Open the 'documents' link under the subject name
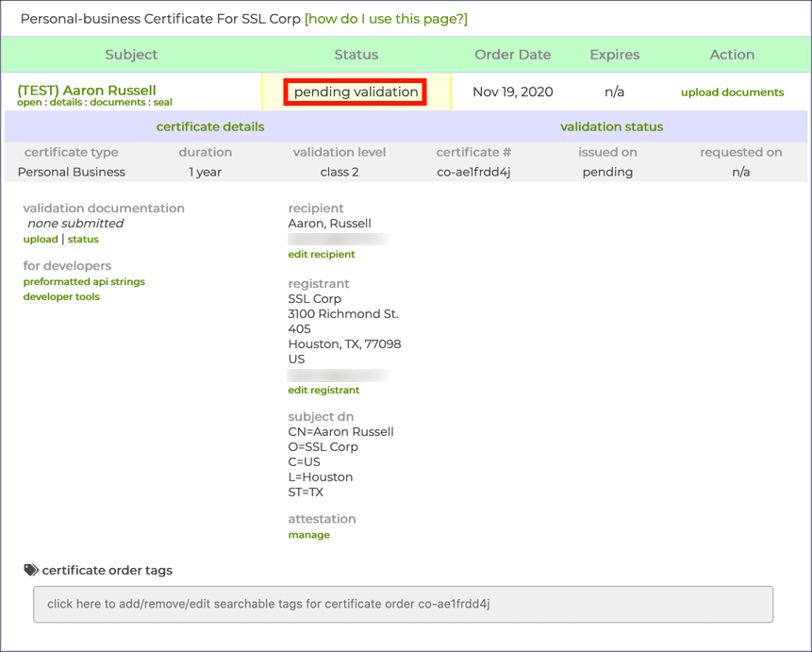The height and width of the screenshot is (652, 812). 118,102
